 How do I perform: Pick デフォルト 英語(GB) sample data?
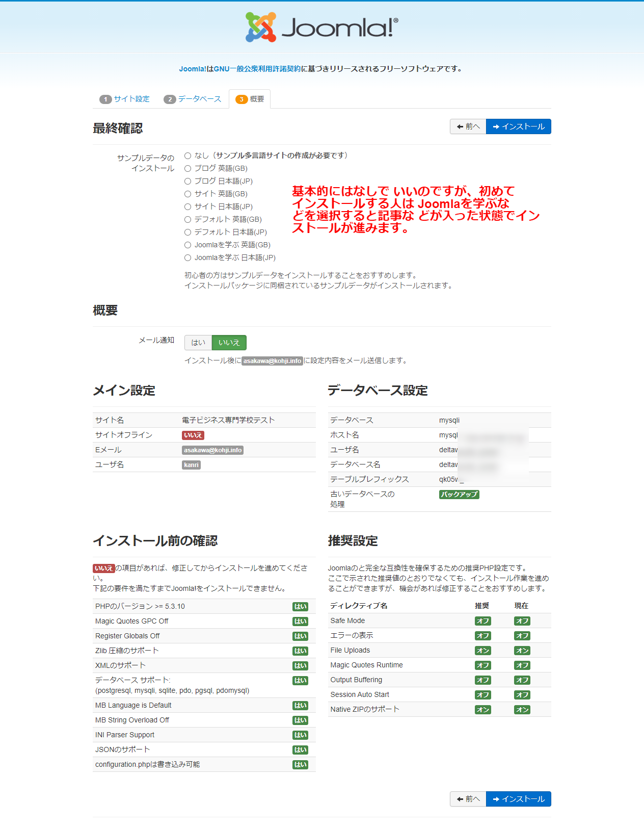point(188,219)
